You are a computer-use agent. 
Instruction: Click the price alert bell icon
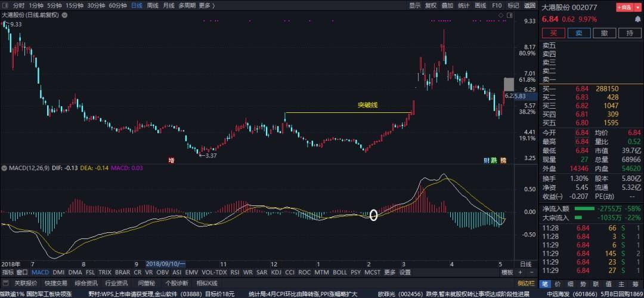[637, 19]
